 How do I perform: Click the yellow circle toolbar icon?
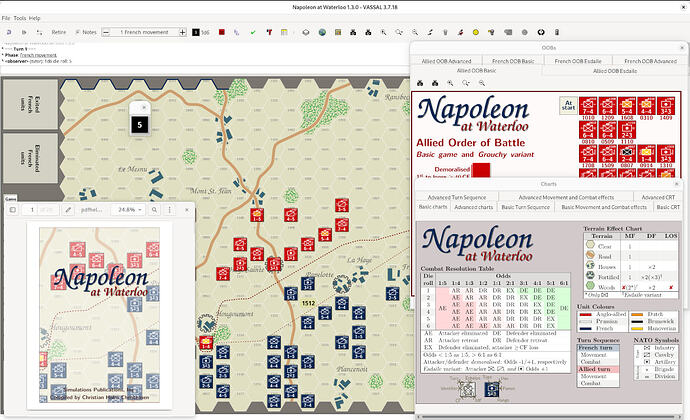[x=476, y=32]
